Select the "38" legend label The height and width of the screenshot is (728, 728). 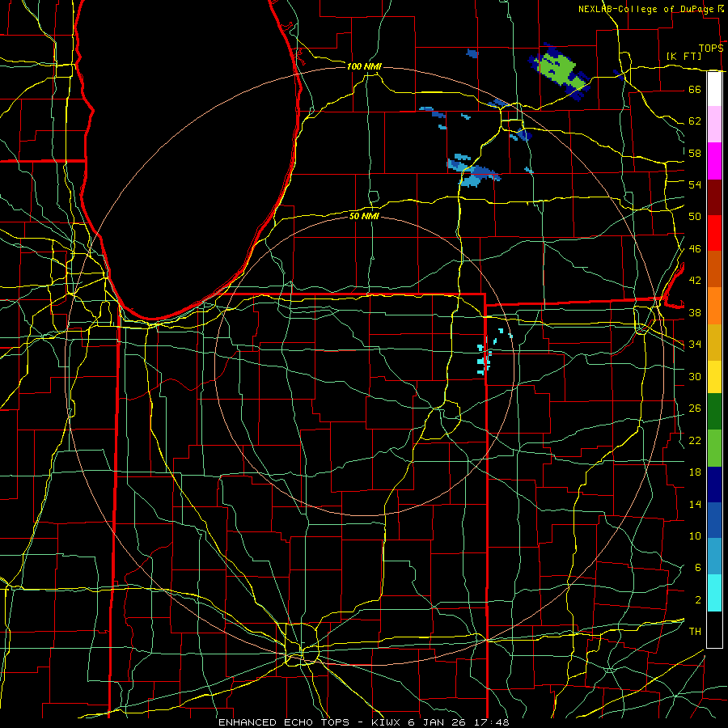coord(695,312)
